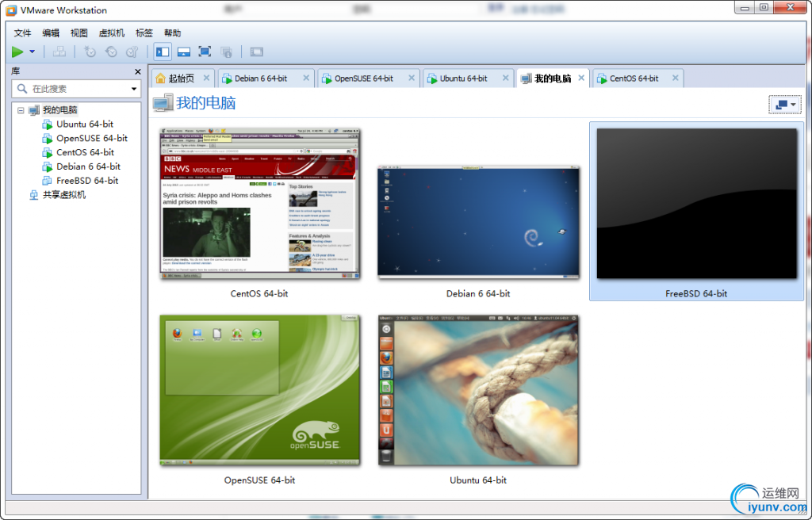This screenshot has width=812, height=520.
Task: Open the 帮助 menu
Action: (x=172, y=33)
